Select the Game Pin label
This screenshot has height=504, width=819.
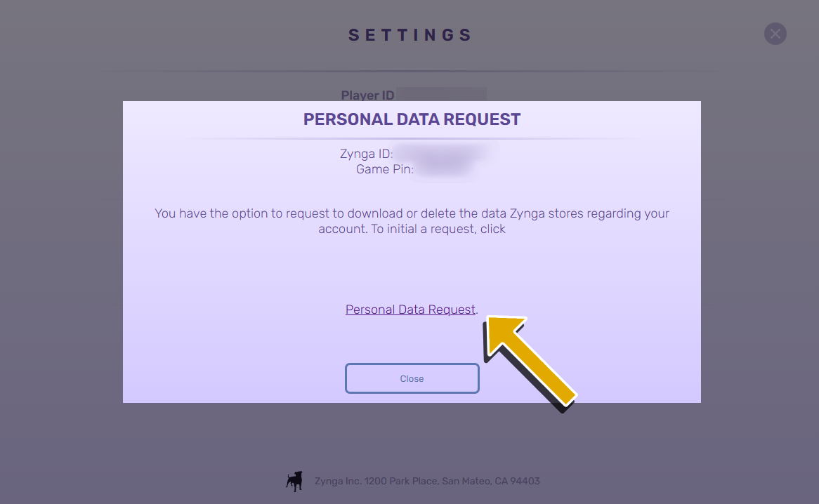(x=384, y=169)
